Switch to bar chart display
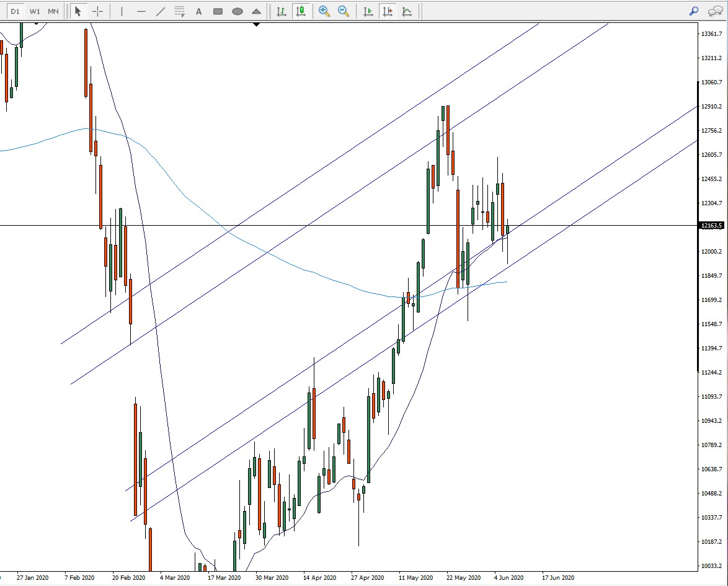 [282, 11]
